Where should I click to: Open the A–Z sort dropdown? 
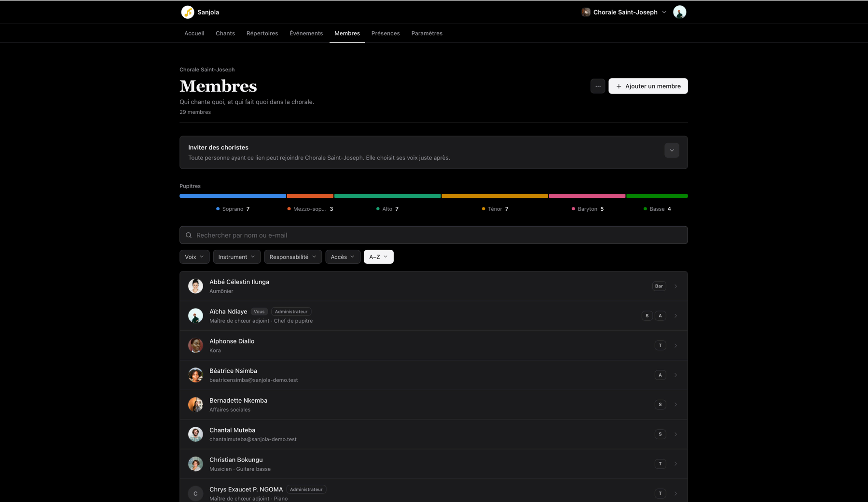click(x=379, y=257)
